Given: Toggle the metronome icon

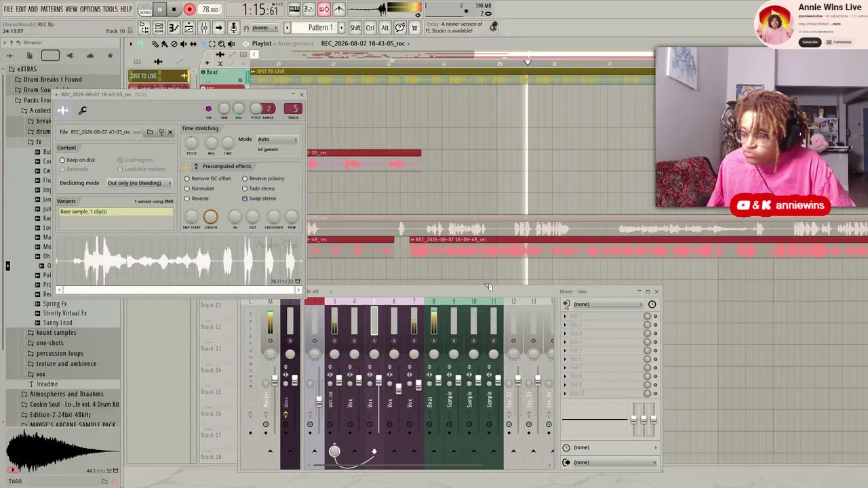Looking at the screenshot, I should [x=338, y=9].
